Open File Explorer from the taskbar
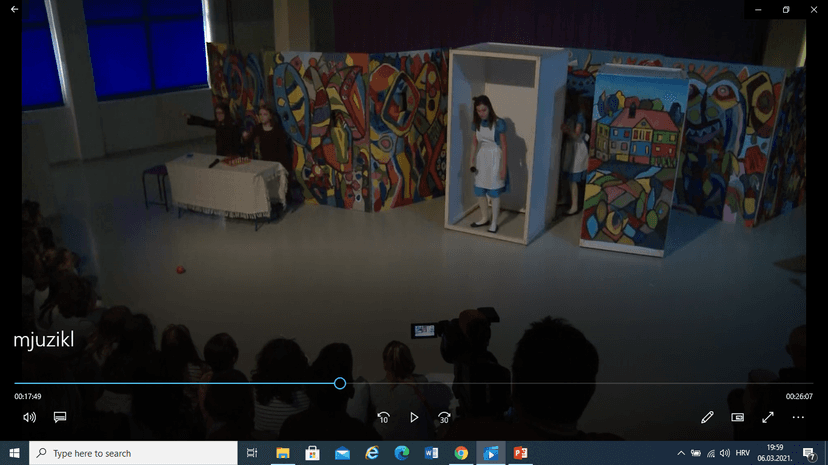This screenshot has width=828, height=465. click(282, 453)
